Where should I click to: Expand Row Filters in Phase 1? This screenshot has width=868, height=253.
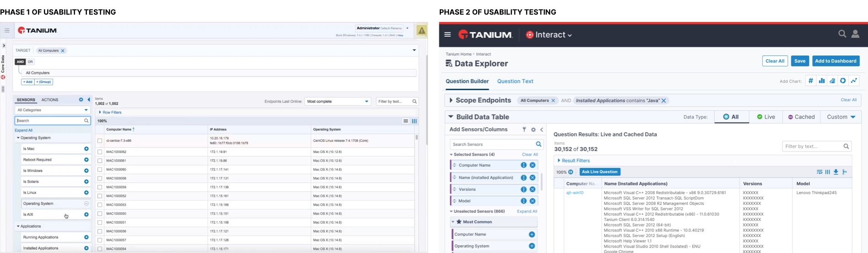tap(110, 112)
